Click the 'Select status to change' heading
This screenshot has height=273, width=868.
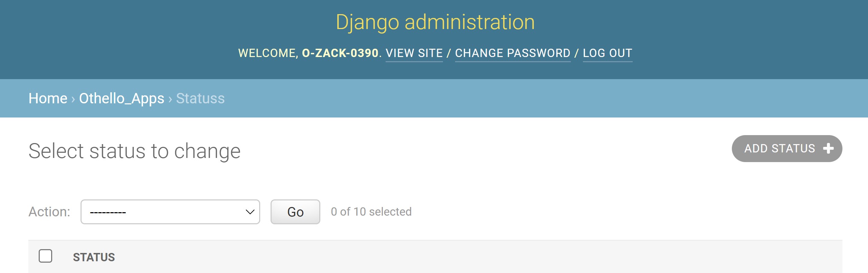134,151
